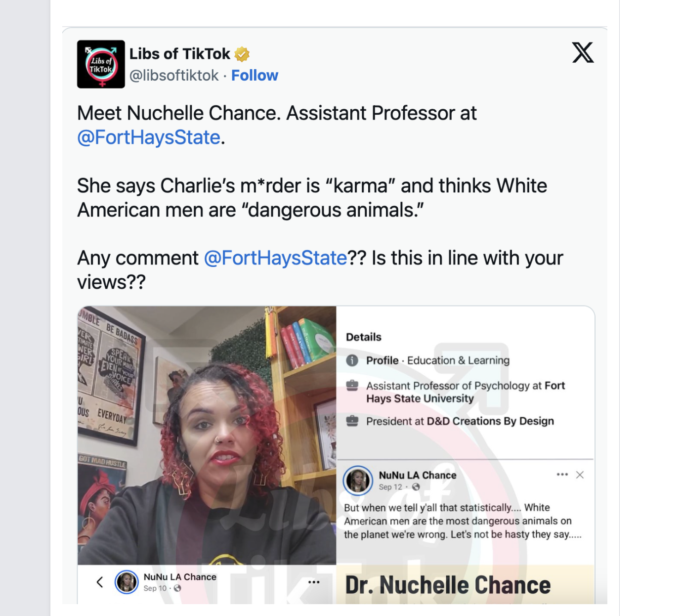Click the Profile info icon in Details
Image resolution: width=680 pixels, height=616 pixels.
click(x=352, y=360)
